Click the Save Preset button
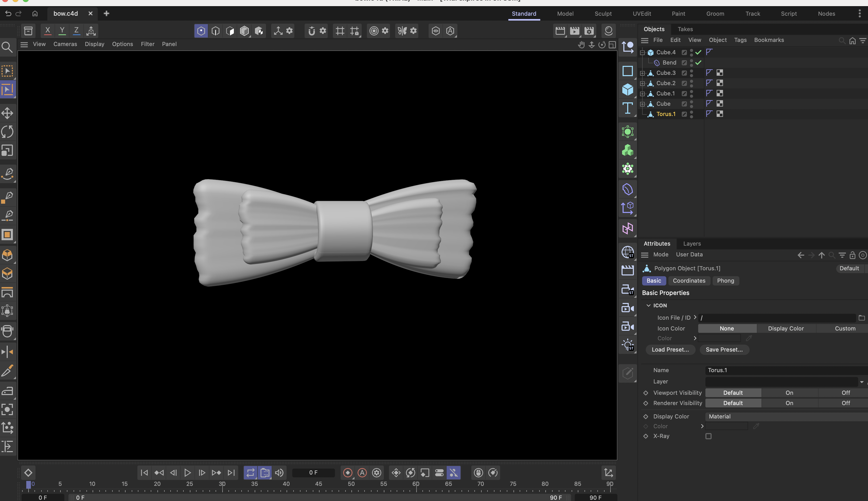Screen dimensions: 868x501 pyautogui.click(x=724, y=349)
